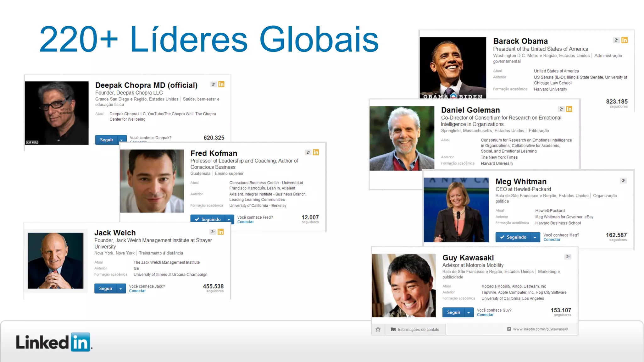This screenshot has height=362, width=644.
Task: Click follower count 455.538 on Jack Welch card
Action: click(213, 286)
